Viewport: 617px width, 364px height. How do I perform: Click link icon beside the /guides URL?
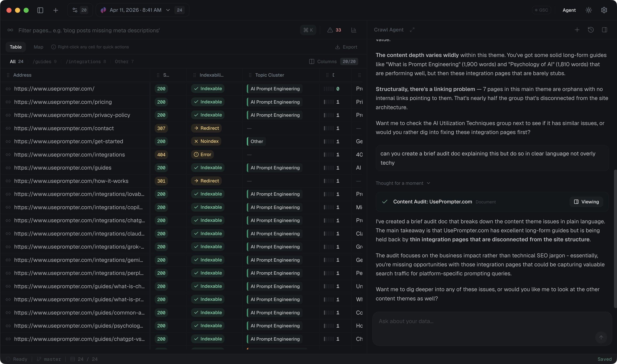pyautogui.click(x=8, y=168)
